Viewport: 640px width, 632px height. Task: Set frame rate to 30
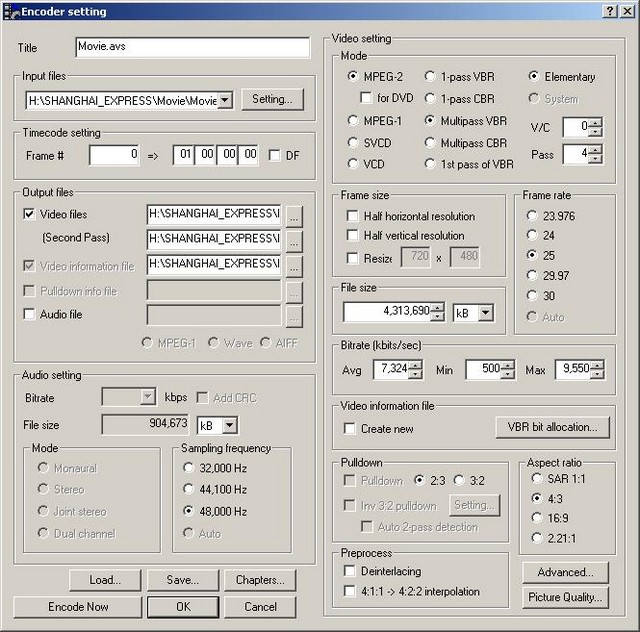point(531,295)
